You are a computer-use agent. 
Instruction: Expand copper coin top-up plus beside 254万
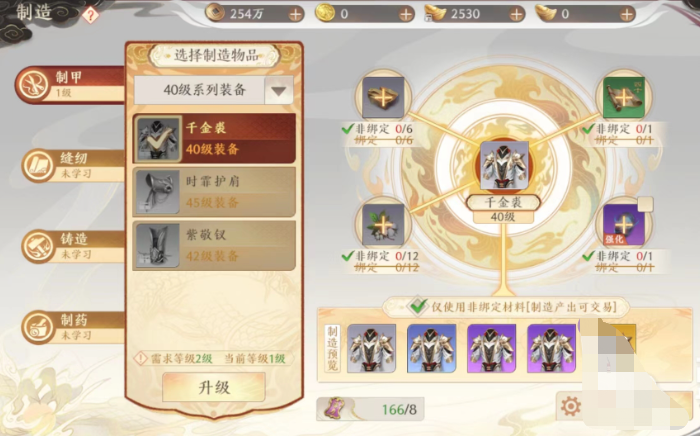tap(295, 15)
